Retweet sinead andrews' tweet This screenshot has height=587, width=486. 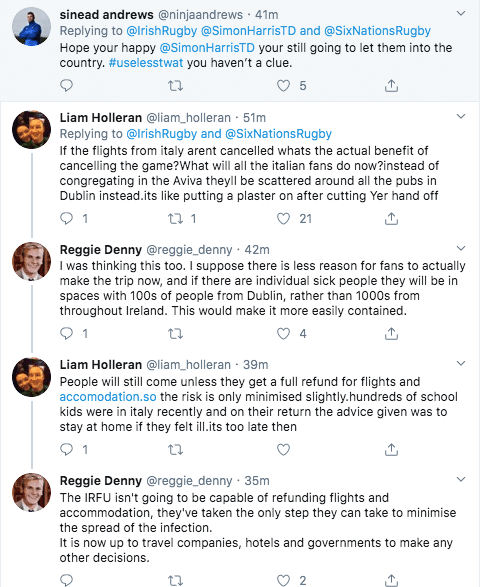coord(175,86)
